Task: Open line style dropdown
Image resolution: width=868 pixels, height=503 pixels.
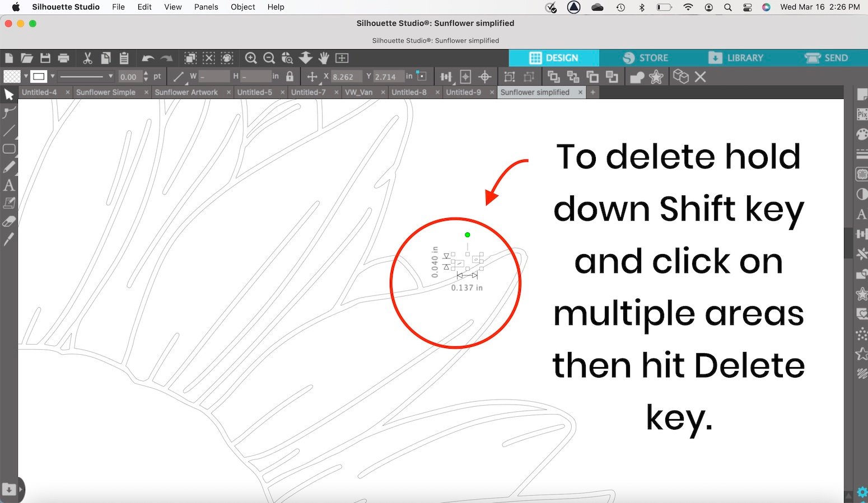Action: click(x=86, y=76)
